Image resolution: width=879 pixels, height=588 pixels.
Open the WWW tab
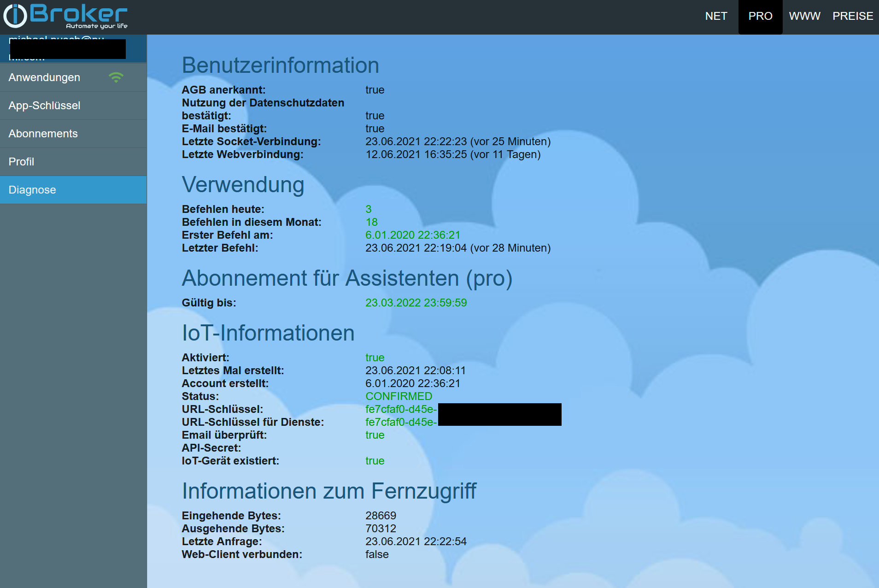[x=804, y=16]
